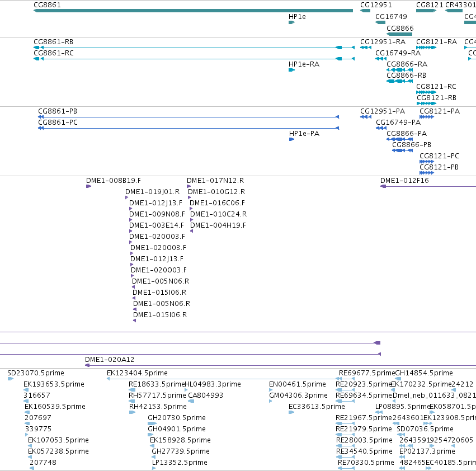Click the EC33613.5prime label
This screenshot has width=476, height=471.
pyautogui.click(x=317, y=406)
